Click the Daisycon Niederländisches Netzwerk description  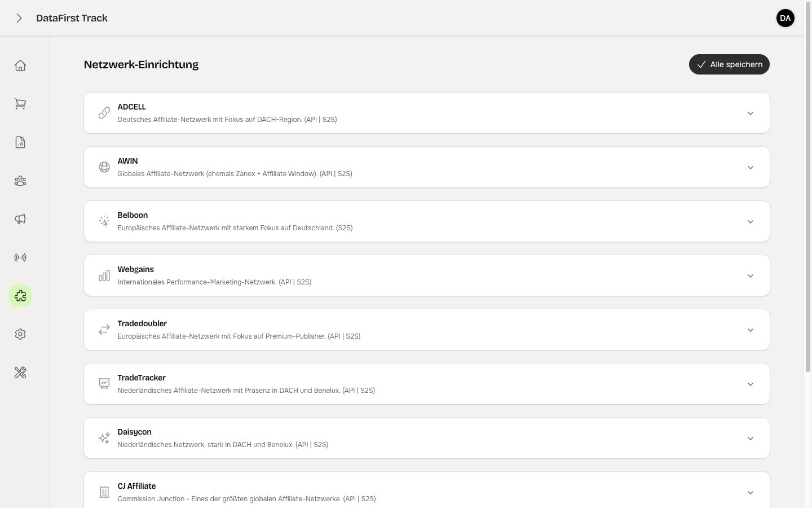(x=223, y=445)
